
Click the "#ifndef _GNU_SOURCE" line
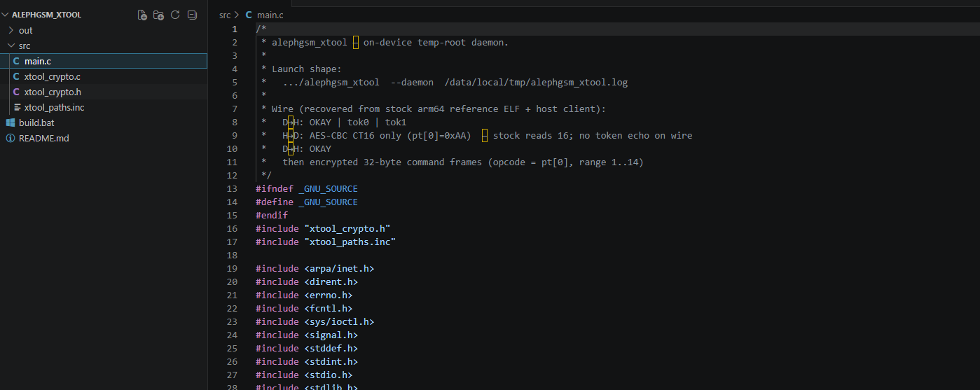307,188
